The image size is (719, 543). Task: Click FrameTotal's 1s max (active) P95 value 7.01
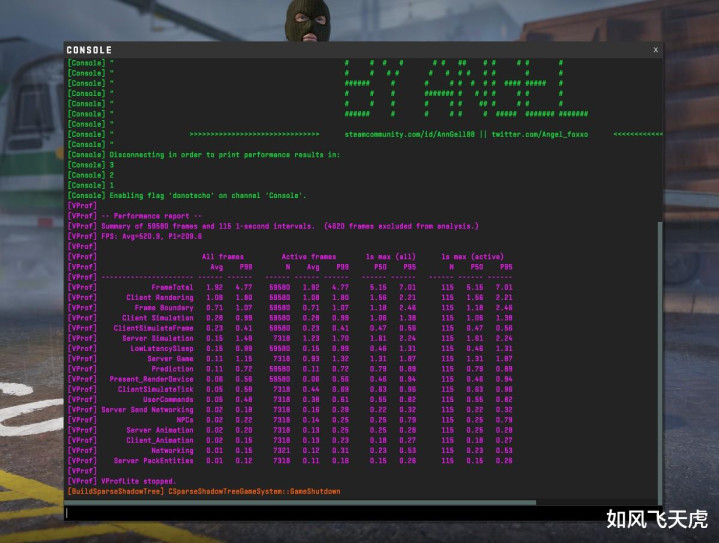point(503,288)
